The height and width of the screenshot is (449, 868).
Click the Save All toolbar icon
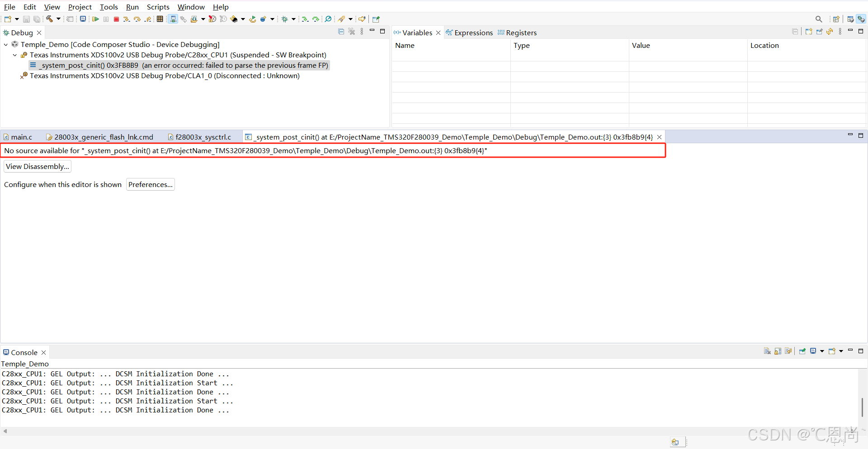tap(37, 19)
